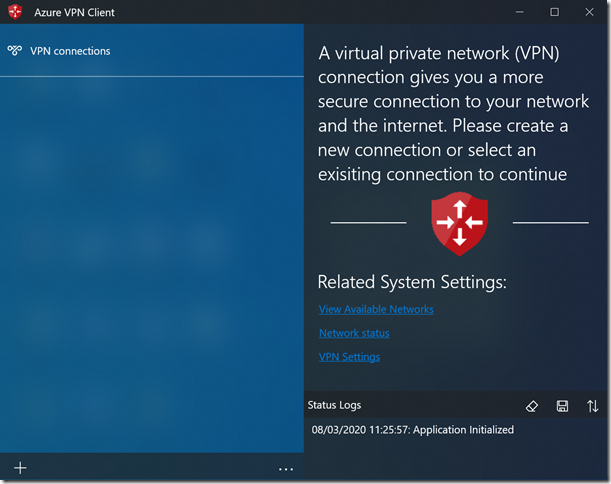Screen dimensions: 611x484
Task: Select the VPN connections header label
Action: point(70,51)
